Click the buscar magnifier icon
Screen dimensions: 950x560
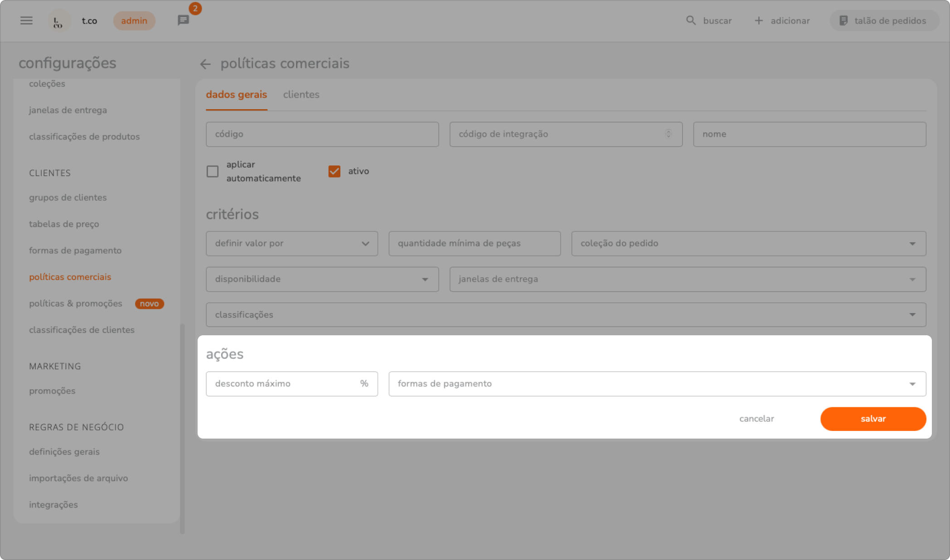(x=691, y=21)
